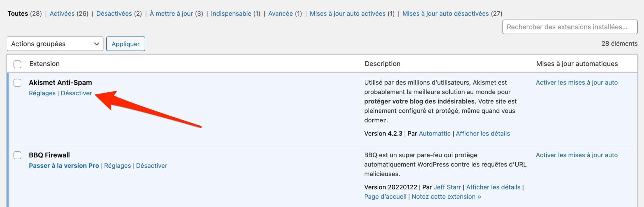Select the Akismet Anti-Spam checkbox
Screen dimensions: 644x207
17,83
